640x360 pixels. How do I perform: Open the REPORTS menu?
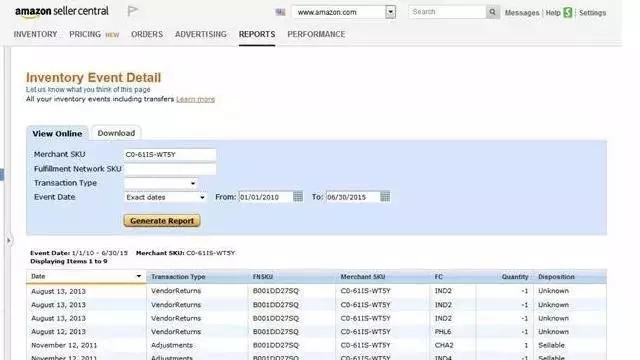(257, 34)
